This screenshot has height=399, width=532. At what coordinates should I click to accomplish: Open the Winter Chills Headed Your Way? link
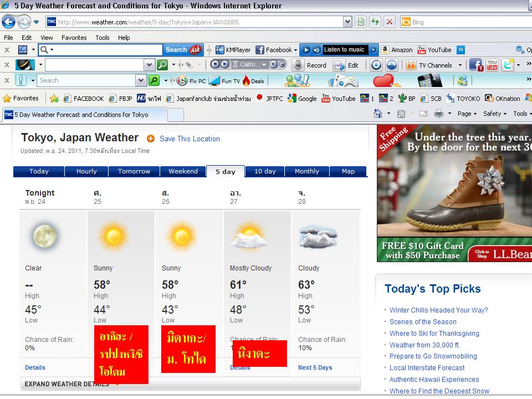tap(439, 310)
